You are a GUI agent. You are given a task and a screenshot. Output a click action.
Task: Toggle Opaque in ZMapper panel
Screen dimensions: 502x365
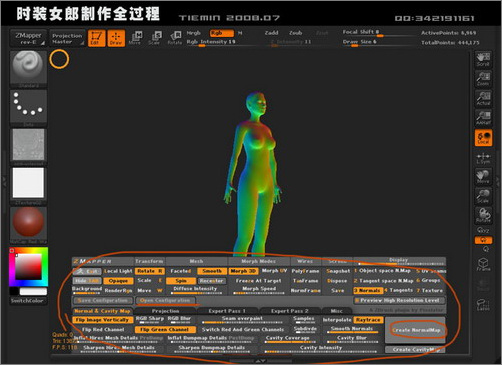[118, 281]
